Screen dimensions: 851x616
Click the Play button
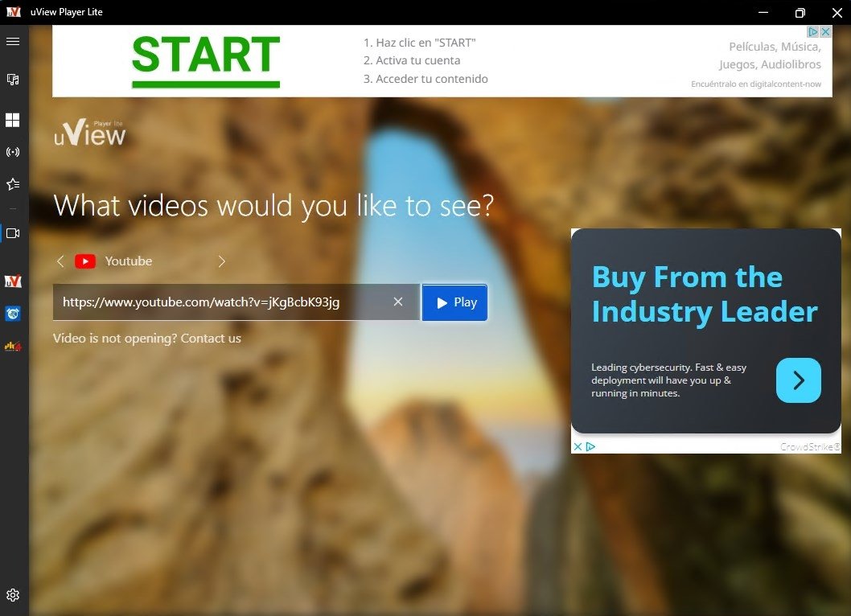coord(454,302)
